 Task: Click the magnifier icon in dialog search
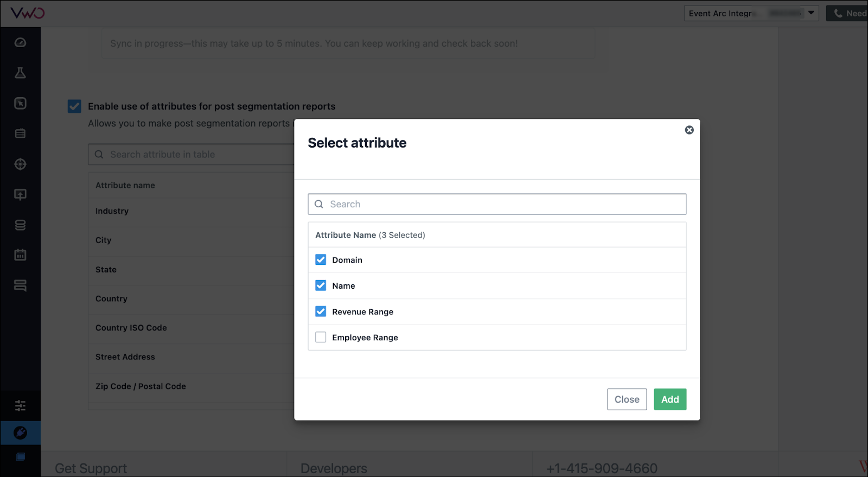(319, 204)
